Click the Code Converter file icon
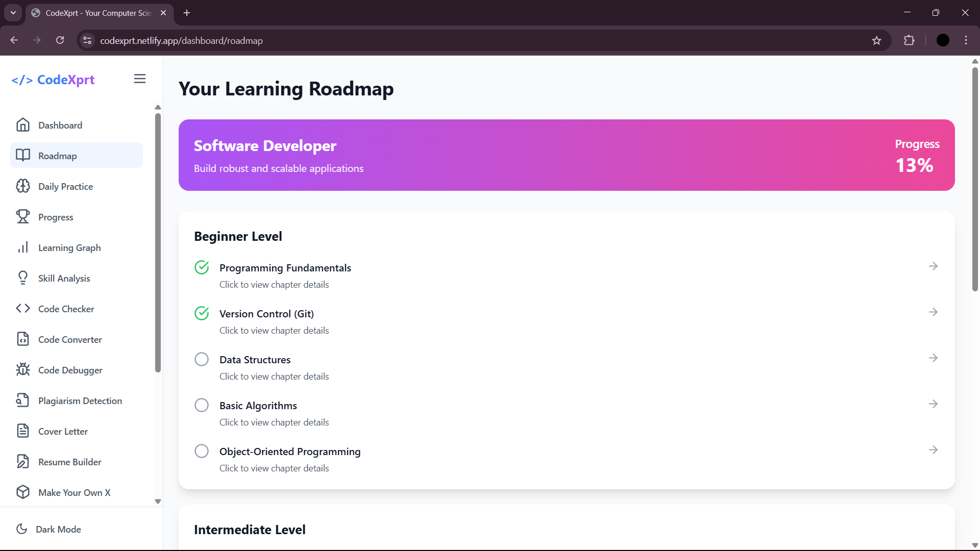This screenshot has width=980, height=551. (23, 339)
